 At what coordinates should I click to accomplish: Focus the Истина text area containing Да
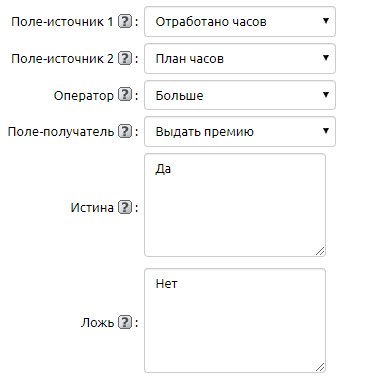click(x=235, y=205)
